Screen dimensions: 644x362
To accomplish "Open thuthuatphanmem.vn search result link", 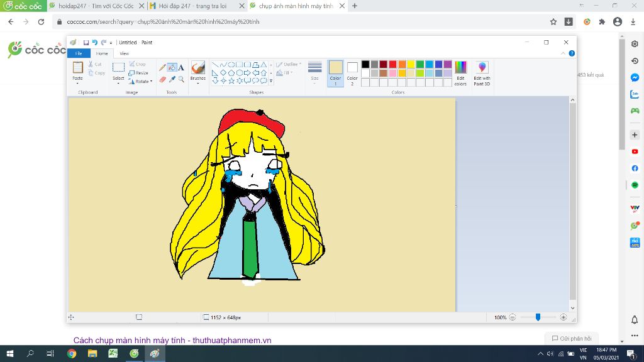I will coord(172,340).
